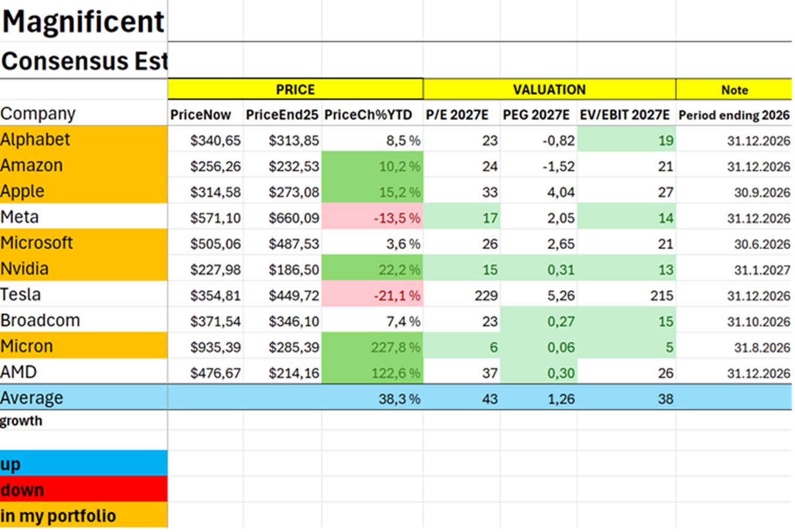The image size is (795, 532).
Task: Select Apple's P/E value 33
Action: point(462,190)
